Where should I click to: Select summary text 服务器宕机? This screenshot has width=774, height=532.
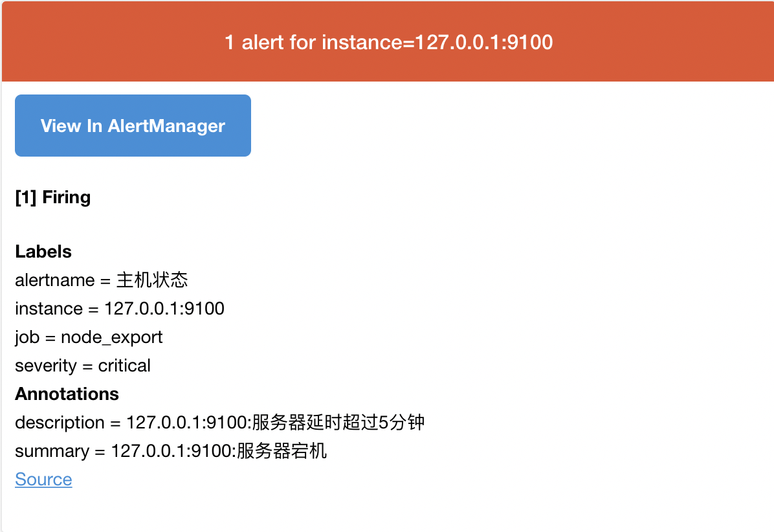(282, 451)
